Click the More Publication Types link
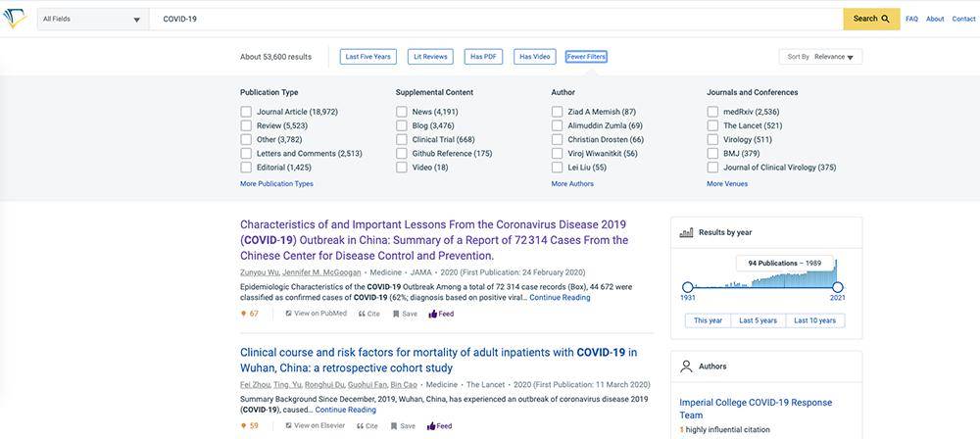Screen dimensions: 980x439 (277, 184)
